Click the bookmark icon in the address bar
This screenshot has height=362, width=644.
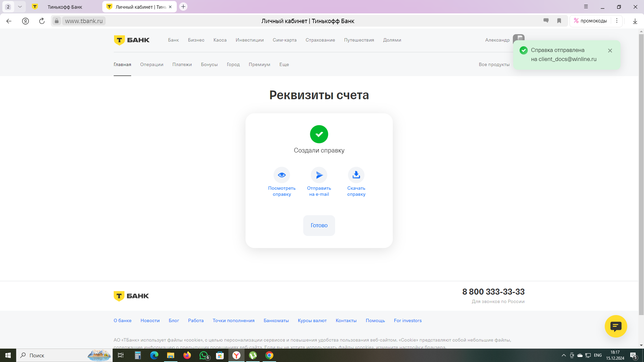pos(559,21)
